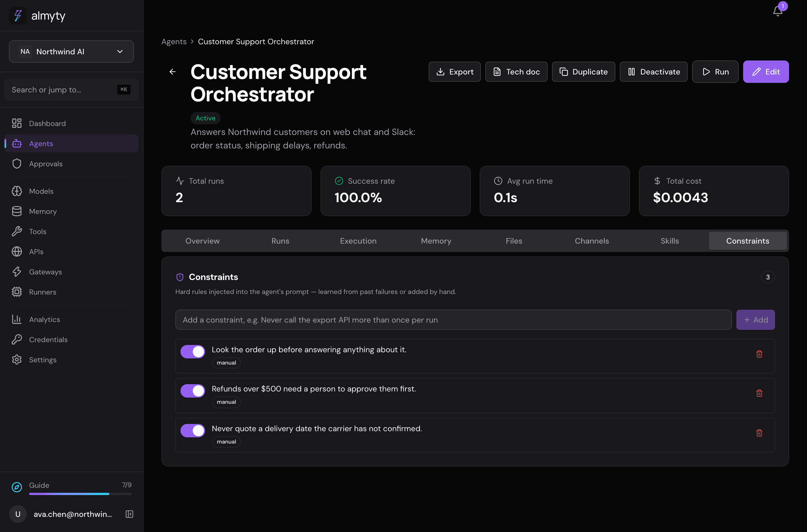Run the agent
The height and width of the screenshot is (532, 807).
(715, 72)
